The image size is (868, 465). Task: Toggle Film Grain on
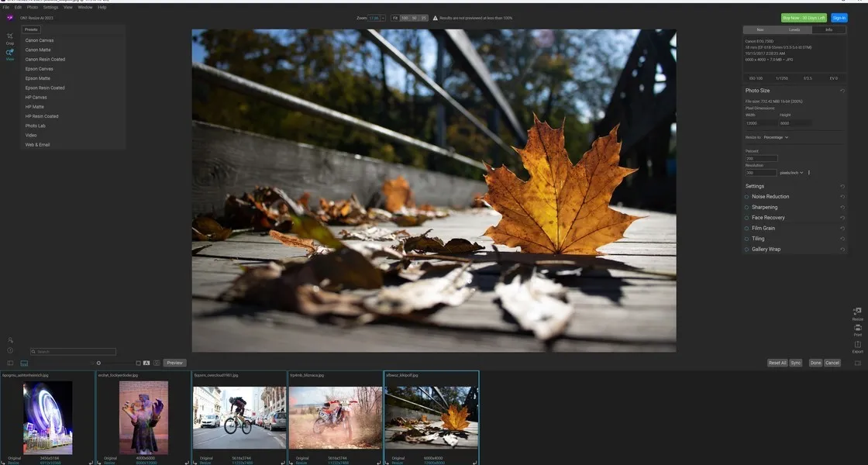pos(747,229)
